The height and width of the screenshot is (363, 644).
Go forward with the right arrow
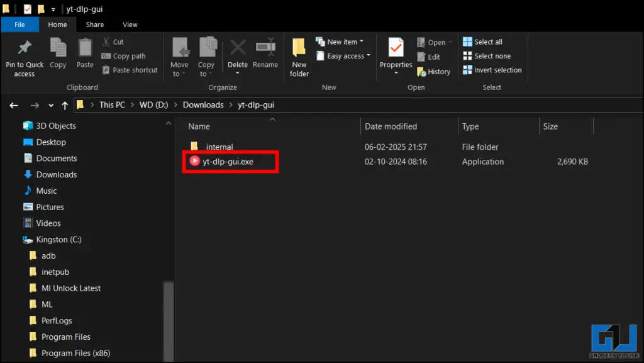pyautogui.click(x=35, y=106)
